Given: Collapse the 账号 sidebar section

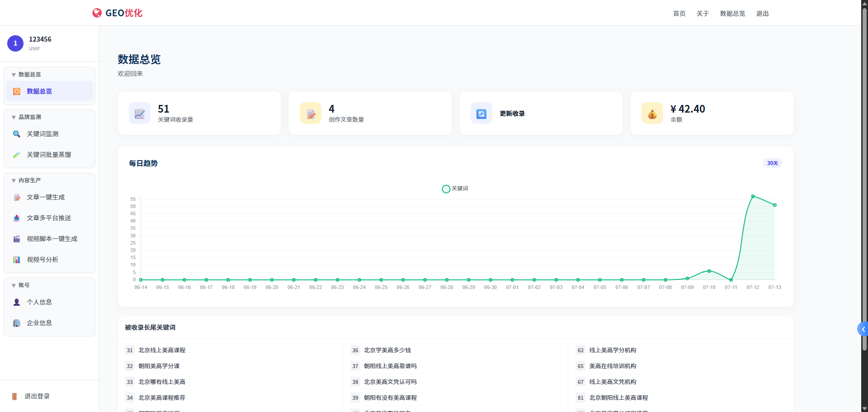Looking at the screenshot, I should 20,285.
